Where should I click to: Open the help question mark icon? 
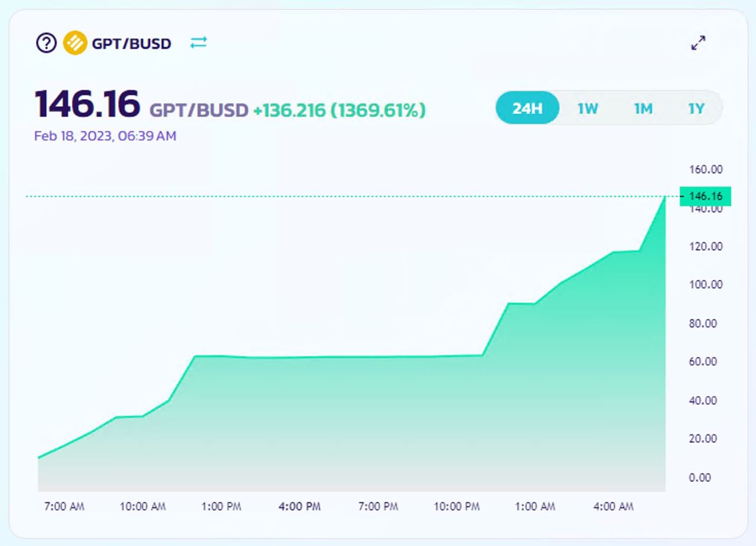(47, 43)
